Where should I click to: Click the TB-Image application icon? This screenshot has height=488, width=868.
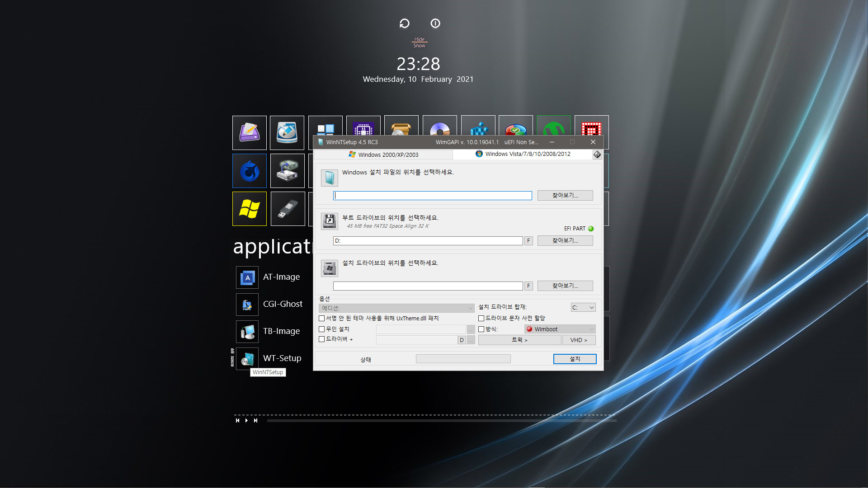click(247, 332)
